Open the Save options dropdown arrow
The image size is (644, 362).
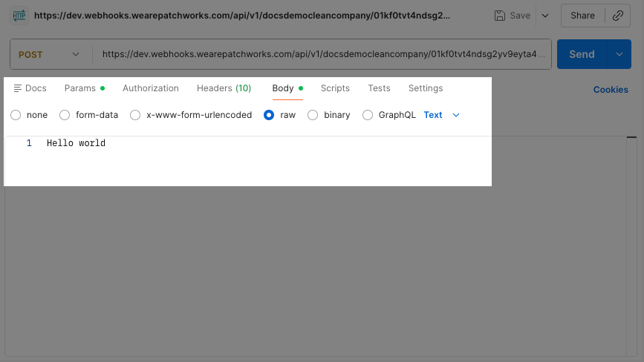click(545, 16)
